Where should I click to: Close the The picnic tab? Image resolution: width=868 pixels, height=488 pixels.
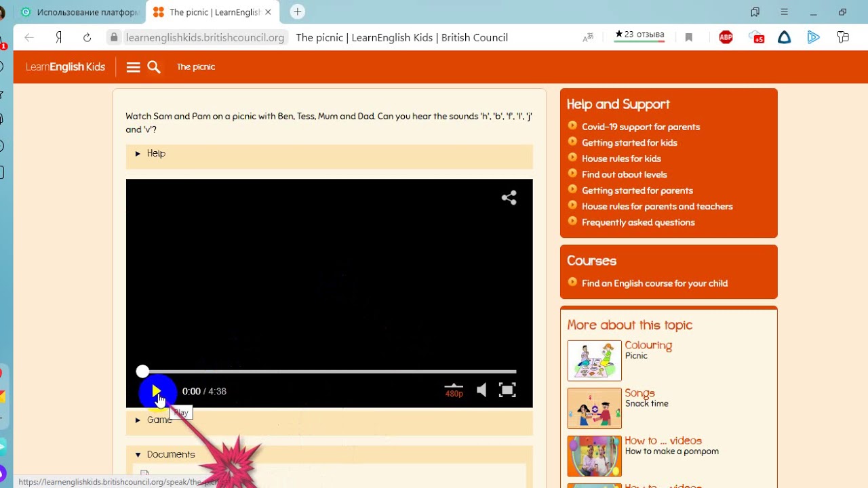pos(268,12)
